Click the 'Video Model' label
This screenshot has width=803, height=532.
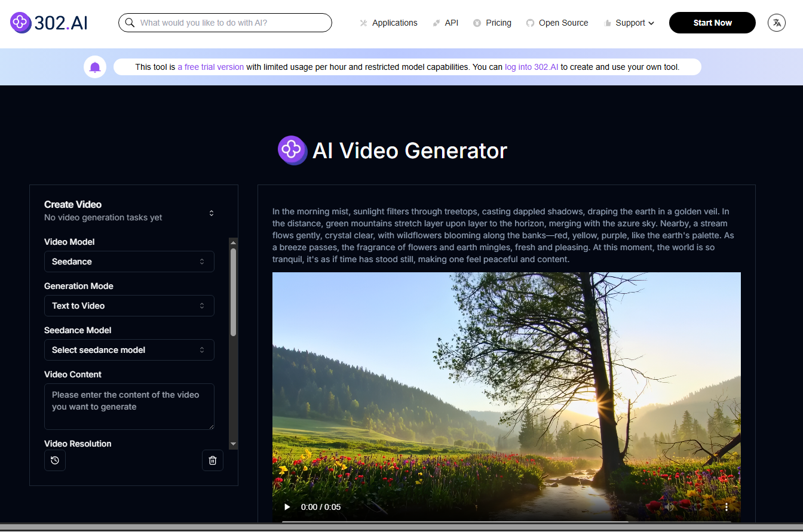[69, 242]
